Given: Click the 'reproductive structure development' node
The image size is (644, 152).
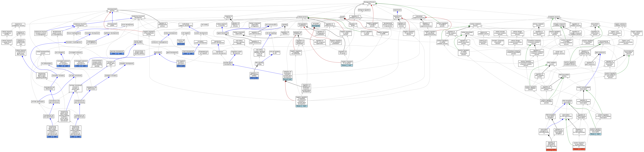Looking at the screenshot, I should (219, 52).
